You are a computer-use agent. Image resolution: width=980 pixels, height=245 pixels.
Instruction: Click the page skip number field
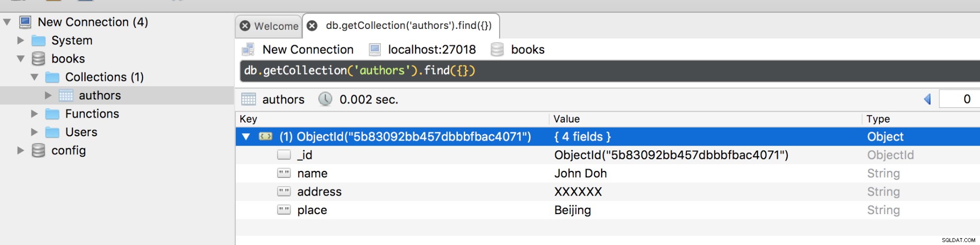959,99
